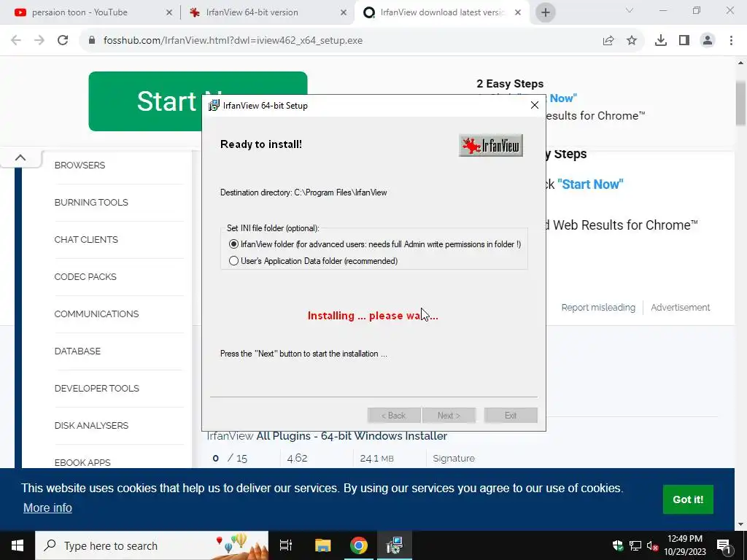Click IrfanView setup taskbar icon
The height and width of the screenshot is (560, 747).
point(395,545)
